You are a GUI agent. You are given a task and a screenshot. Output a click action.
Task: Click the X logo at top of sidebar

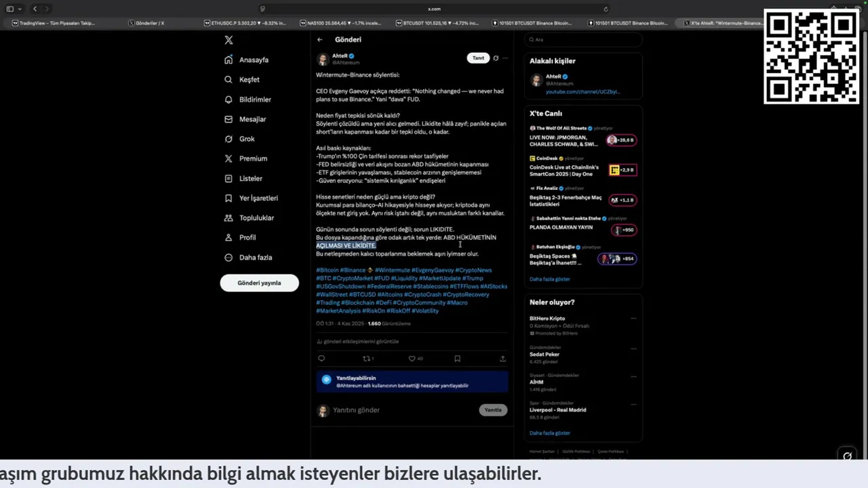(x=229, y=40)
